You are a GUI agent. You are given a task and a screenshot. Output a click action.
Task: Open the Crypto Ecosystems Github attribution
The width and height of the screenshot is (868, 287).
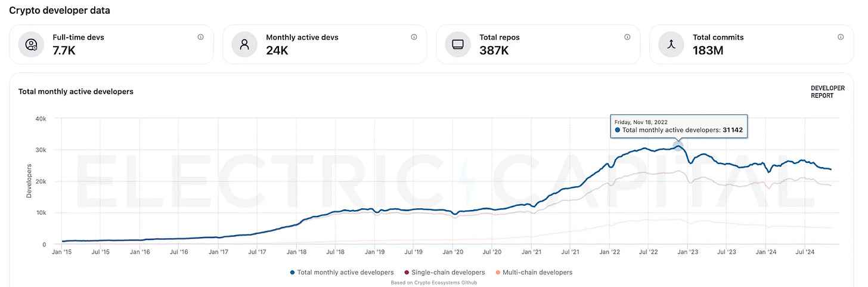coord(434,283)
